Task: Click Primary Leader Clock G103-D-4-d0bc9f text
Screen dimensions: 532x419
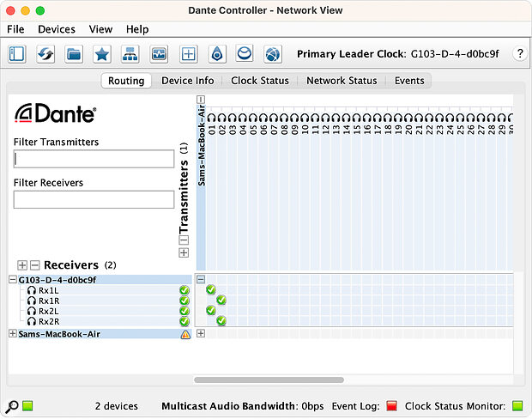Action: click(x=398, y=54)
